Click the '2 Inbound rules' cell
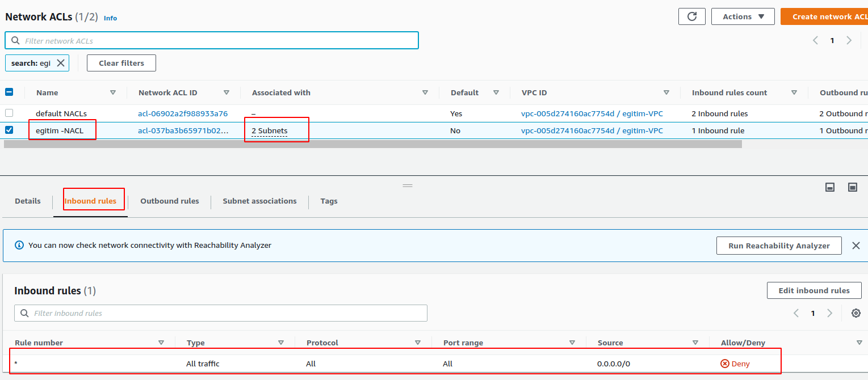This screenshot has width=868, height=380. tap(720, 113)
